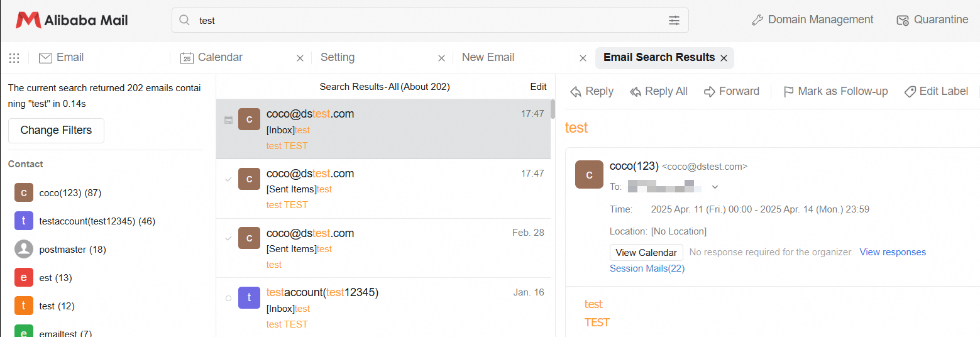Forward this email using the arrow icon

pyautogui.click(x=710, y=92)
